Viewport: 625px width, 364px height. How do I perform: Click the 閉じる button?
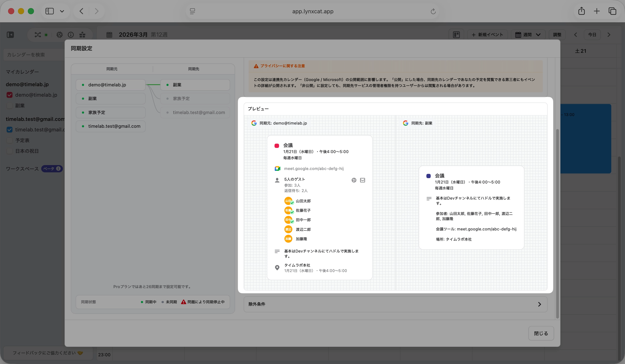point(541,334)
